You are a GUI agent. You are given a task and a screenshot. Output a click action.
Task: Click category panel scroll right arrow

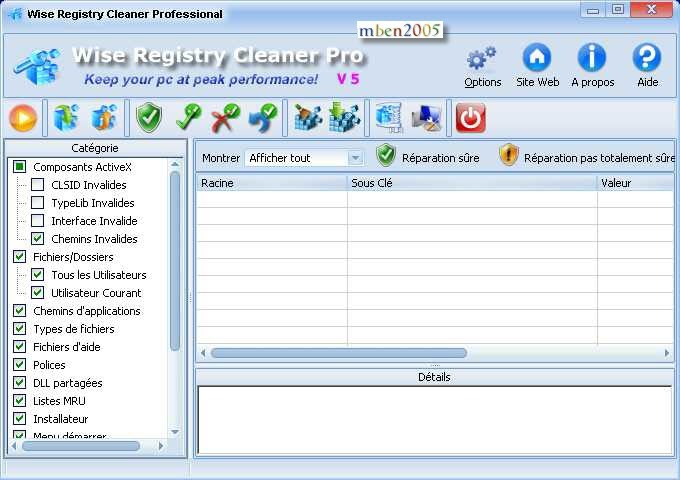pos(161,446)
